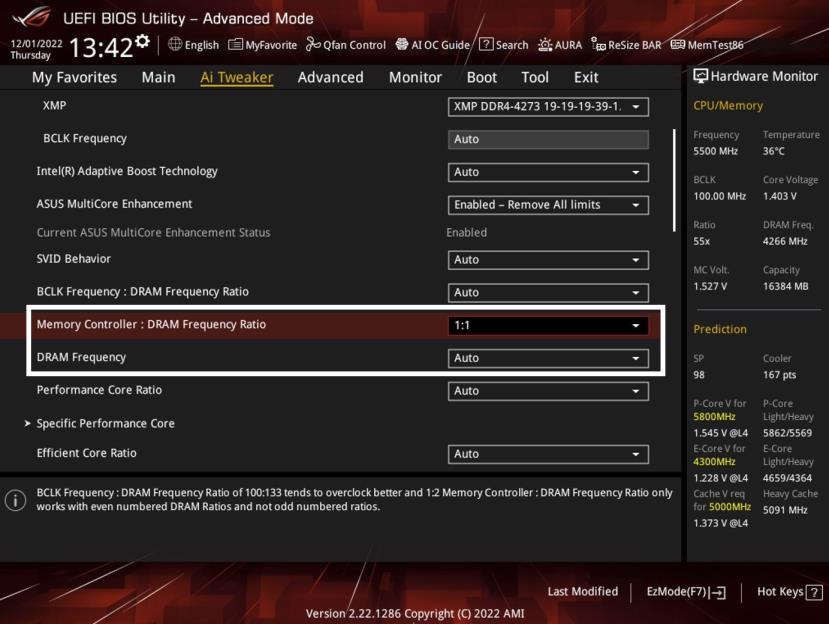
Task: Click the 4300MHz E-Core prediction value
Action: click(x=714, y=462)
